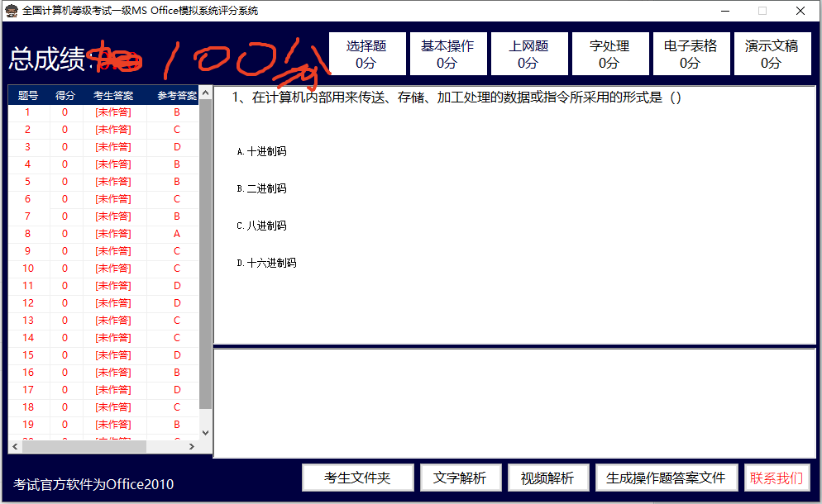Select question row 4 in the list
The image size is (822, 504).
(x=103, y=164)
